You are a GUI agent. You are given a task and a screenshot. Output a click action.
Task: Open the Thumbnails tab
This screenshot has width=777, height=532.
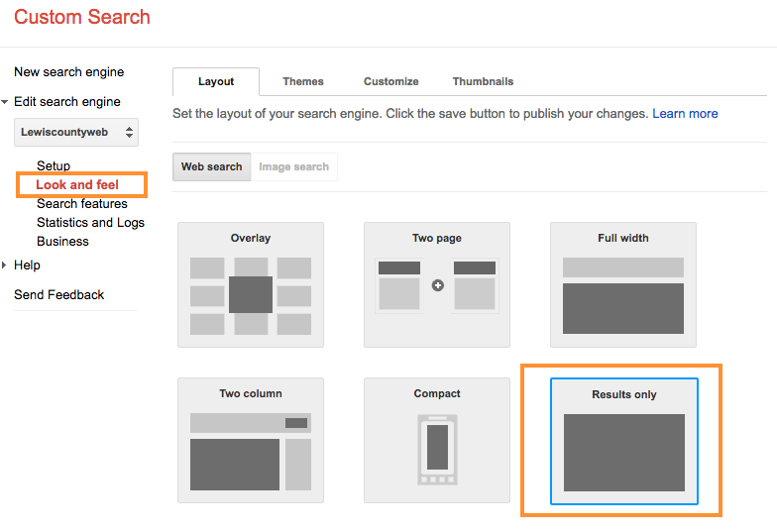click(x=483, y=81)
